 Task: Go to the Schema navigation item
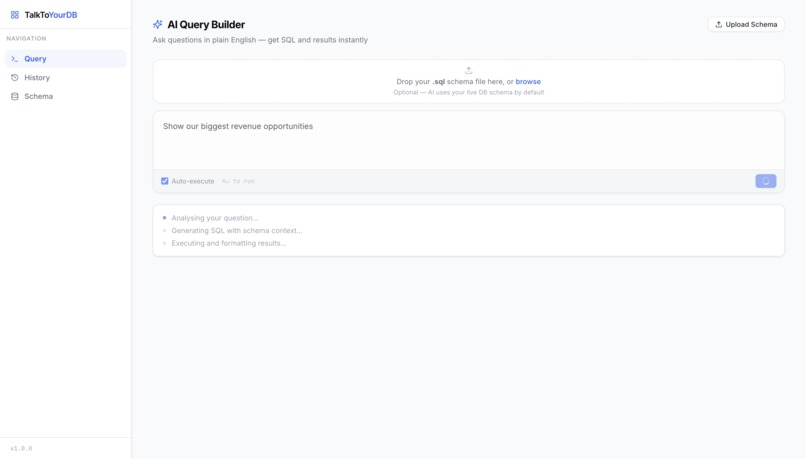[x=65, y=96]
